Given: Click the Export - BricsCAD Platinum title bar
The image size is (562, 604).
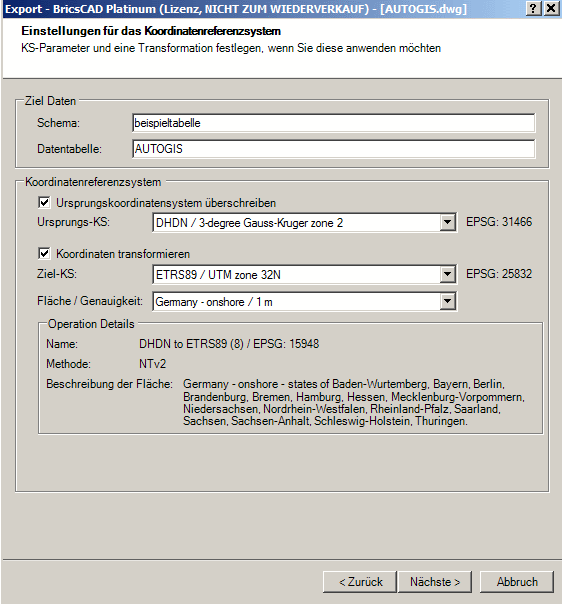Looking at the screenshot, I should click(x=262, y=8).
